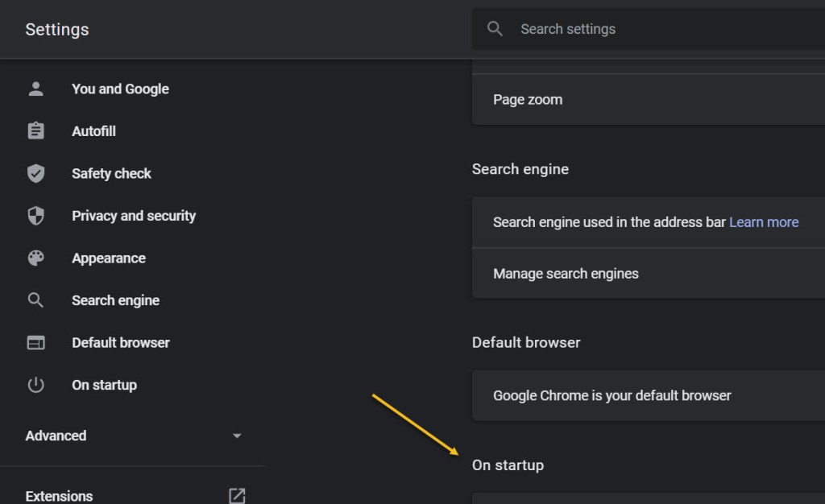
Task: Expand the Advanced section arrow
Action: pyautogui.click(x=237, y=436)
